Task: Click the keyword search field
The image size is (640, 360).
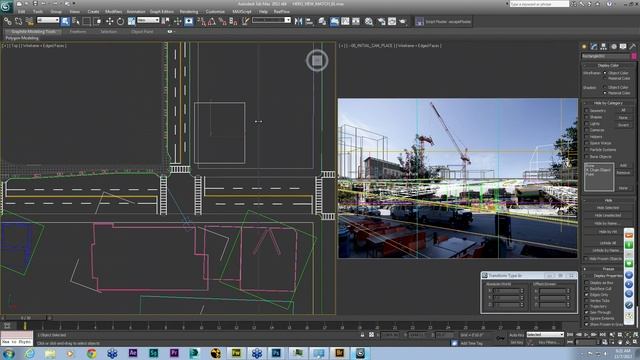Action: pyautogui.click(x=539, y=4)
